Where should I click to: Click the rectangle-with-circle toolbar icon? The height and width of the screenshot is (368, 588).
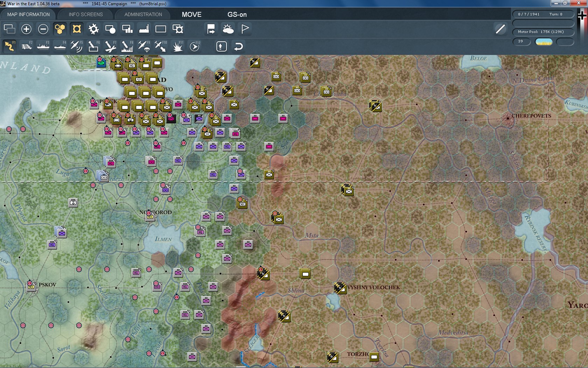pos(110,29)
